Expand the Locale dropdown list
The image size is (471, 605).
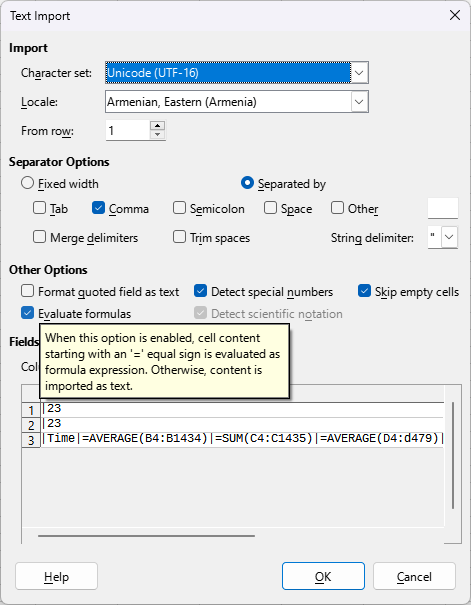(359, 102)
